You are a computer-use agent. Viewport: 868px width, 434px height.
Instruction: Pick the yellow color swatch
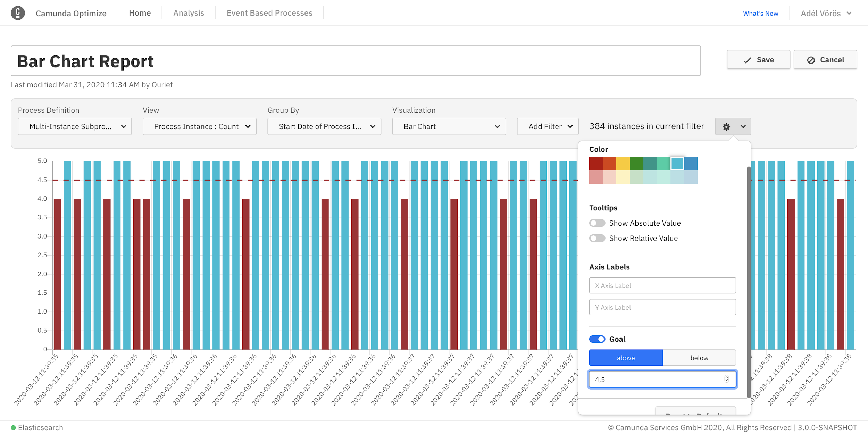(x=623, y=164)
